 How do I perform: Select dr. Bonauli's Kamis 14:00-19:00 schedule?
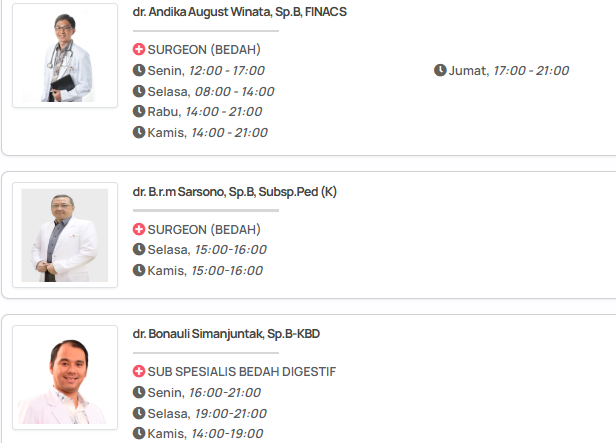204,433
